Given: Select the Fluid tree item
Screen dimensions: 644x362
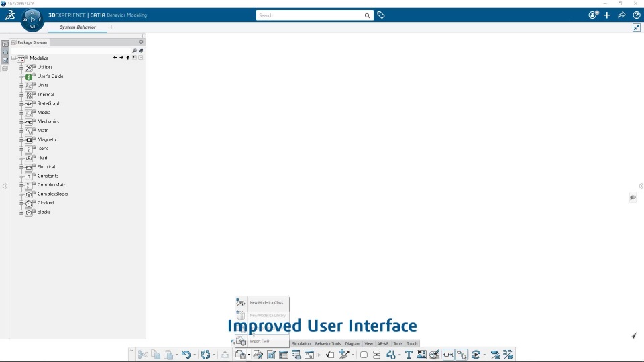Looking at the screenshot, I should [42, 158].
